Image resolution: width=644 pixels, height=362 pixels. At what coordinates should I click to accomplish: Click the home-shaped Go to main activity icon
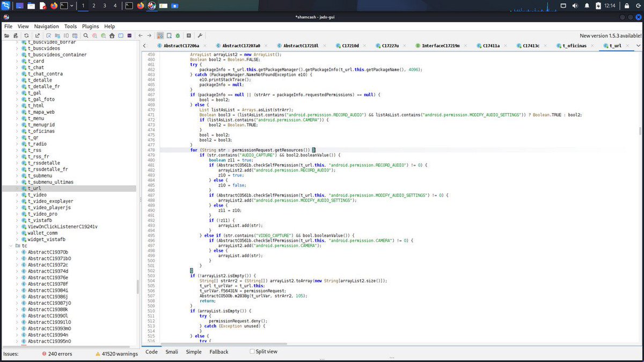(112, 35)
